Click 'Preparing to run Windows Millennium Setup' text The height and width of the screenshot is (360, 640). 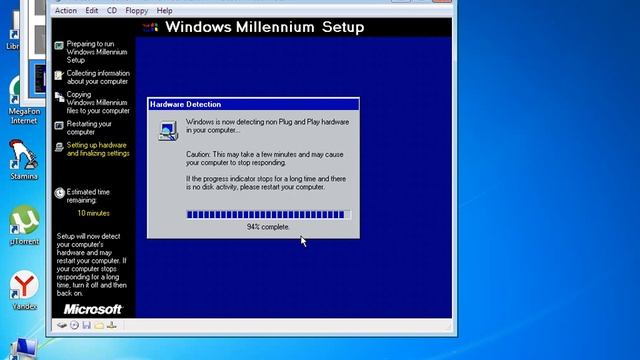pyautogui.click(x=97, y=52)
